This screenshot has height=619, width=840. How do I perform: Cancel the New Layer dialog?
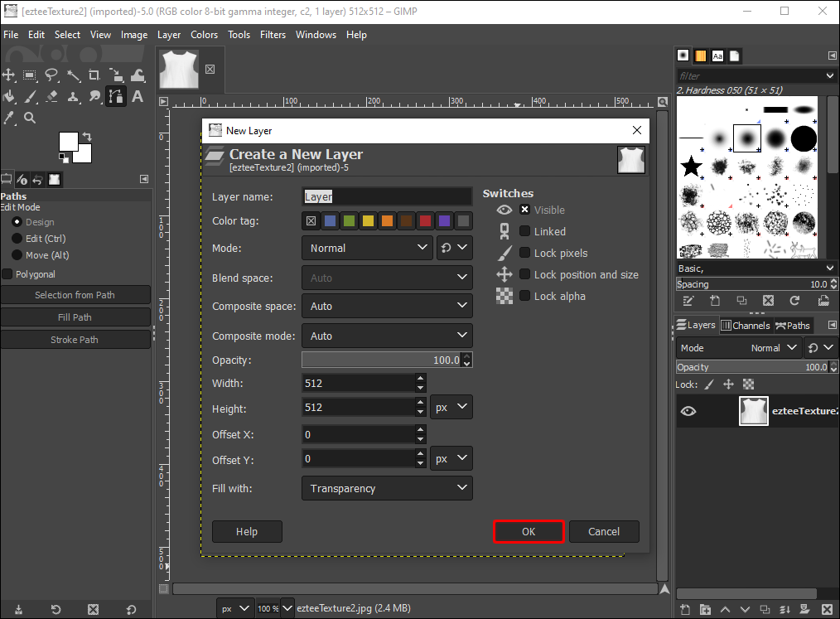[x=604, y=531]
